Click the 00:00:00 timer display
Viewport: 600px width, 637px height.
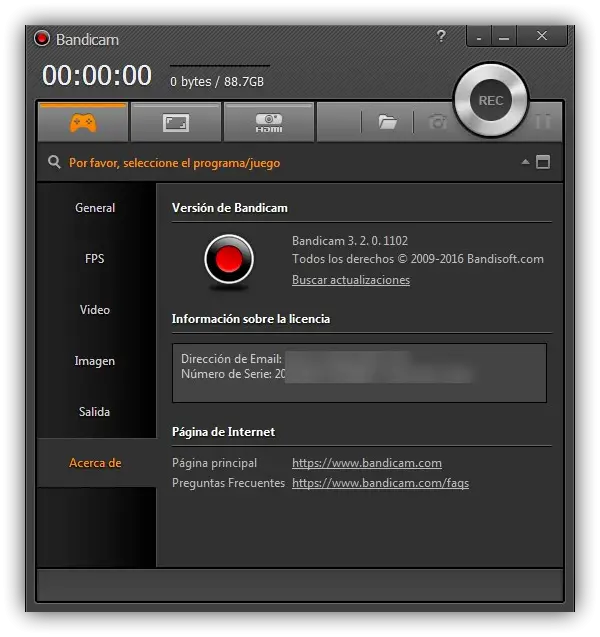pos(97,76)
